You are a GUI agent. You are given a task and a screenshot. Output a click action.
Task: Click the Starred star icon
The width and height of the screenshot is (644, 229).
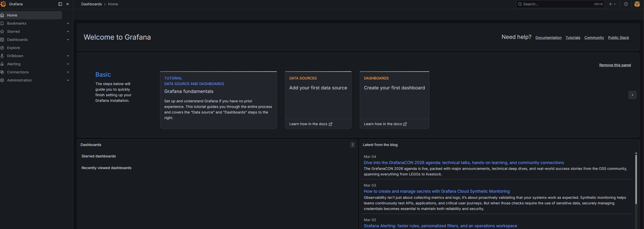2,31
